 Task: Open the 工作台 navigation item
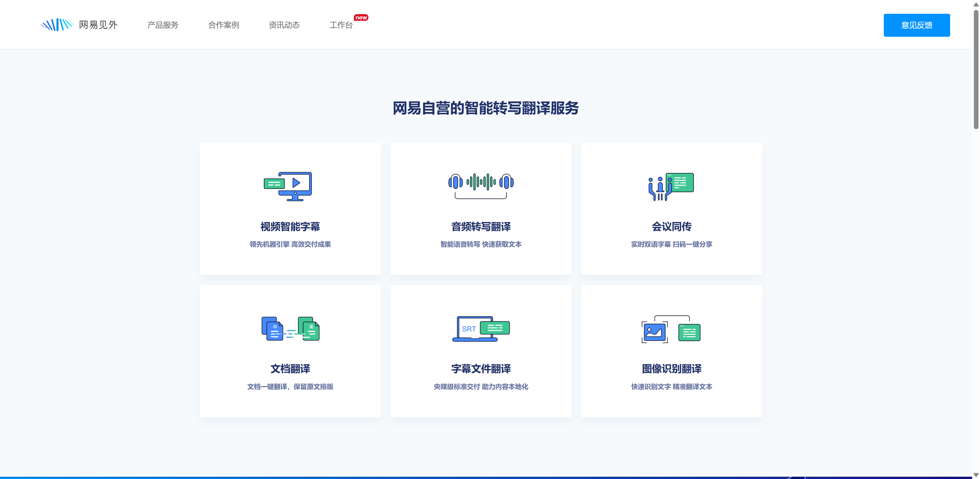[341, 25]
